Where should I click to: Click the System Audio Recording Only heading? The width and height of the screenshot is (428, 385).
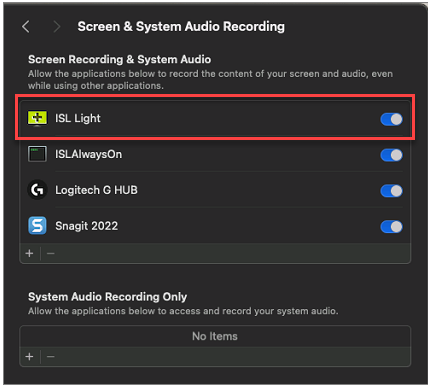click(x=107, y=297)
